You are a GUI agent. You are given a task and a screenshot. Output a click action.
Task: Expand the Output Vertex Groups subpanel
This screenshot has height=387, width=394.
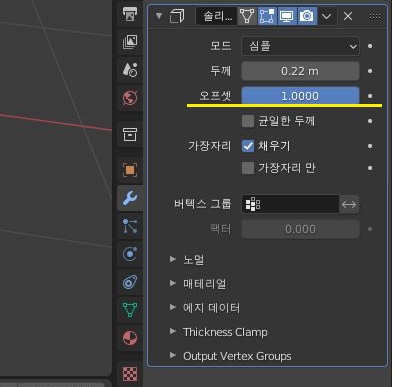pos(173,355)
